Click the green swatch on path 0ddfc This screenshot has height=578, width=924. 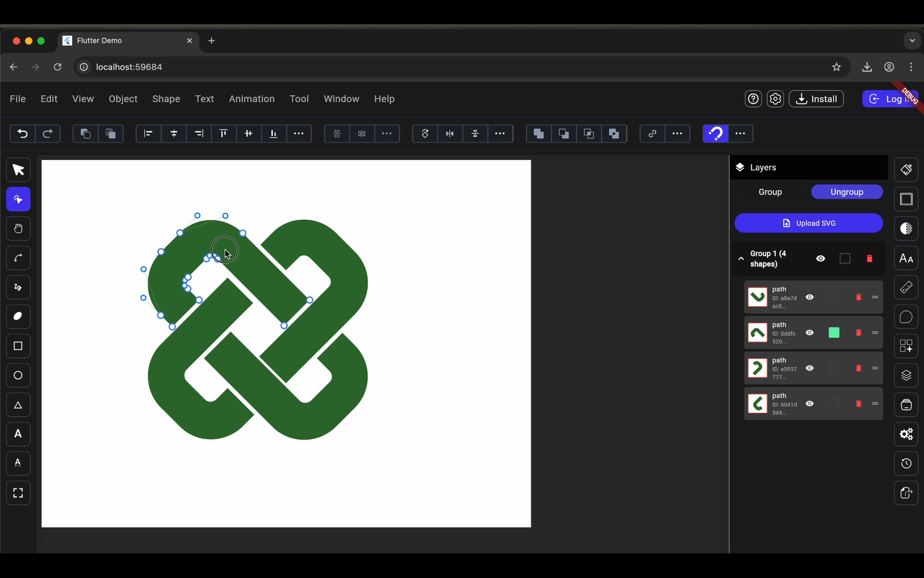(833, 332)
